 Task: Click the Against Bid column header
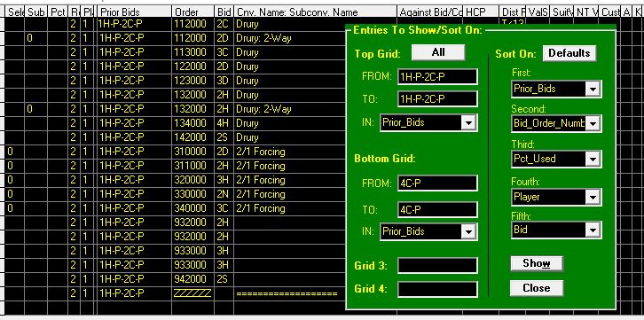point(430,12)
